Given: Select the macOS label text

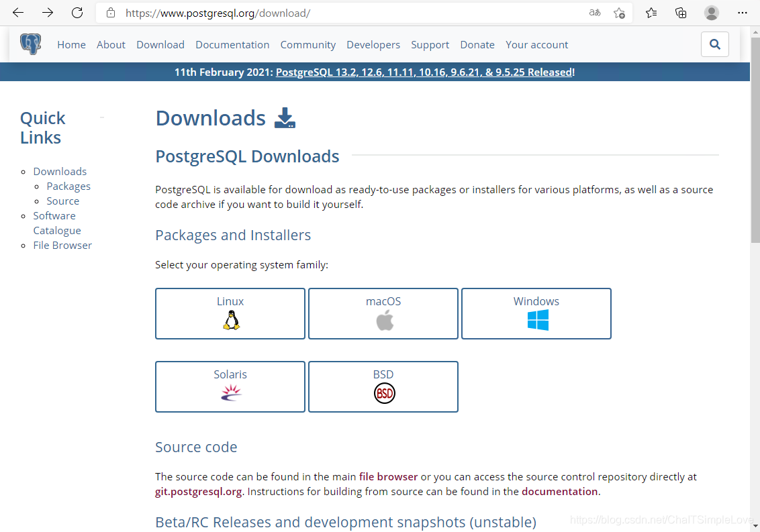Looking at the screenshot, I should click(383, 301).
